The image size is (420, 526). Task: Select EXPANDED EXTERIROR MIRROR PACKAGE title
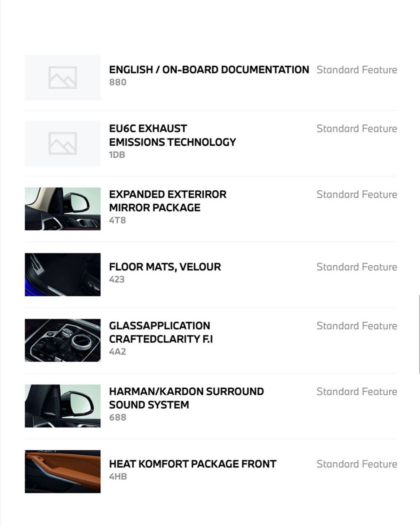pyautogui.click(x=168, y=201)
